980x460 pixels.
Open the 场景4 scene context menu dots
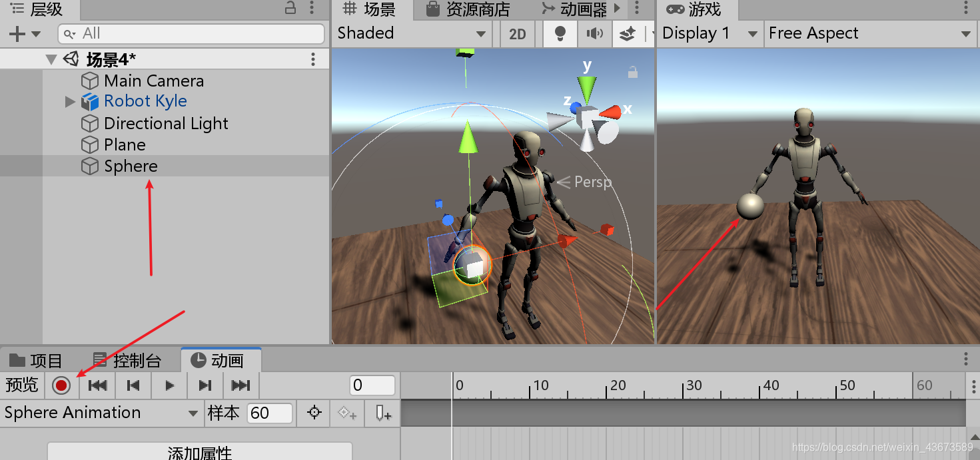point(313,59)
